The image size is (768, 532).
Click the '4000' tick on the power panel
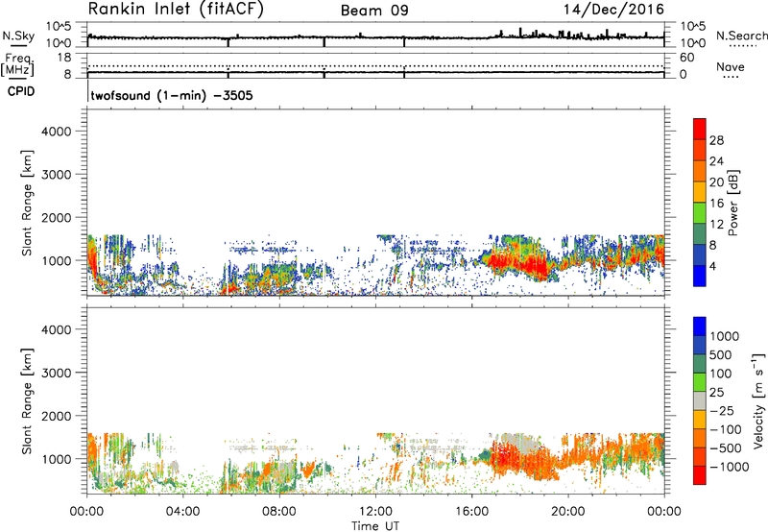[56, 132]
